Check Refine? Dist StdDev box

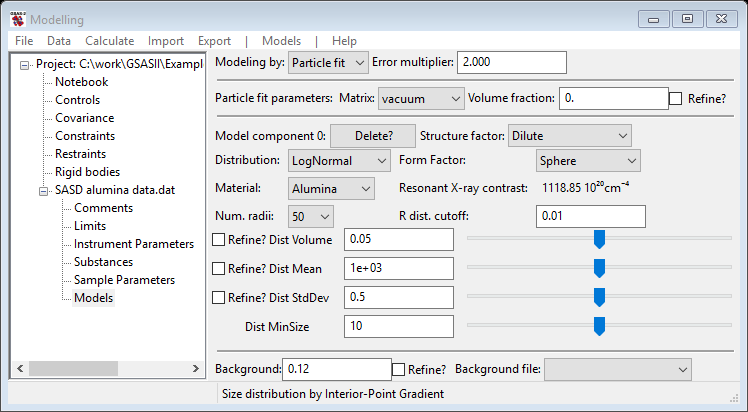click(x=218, y=298)
